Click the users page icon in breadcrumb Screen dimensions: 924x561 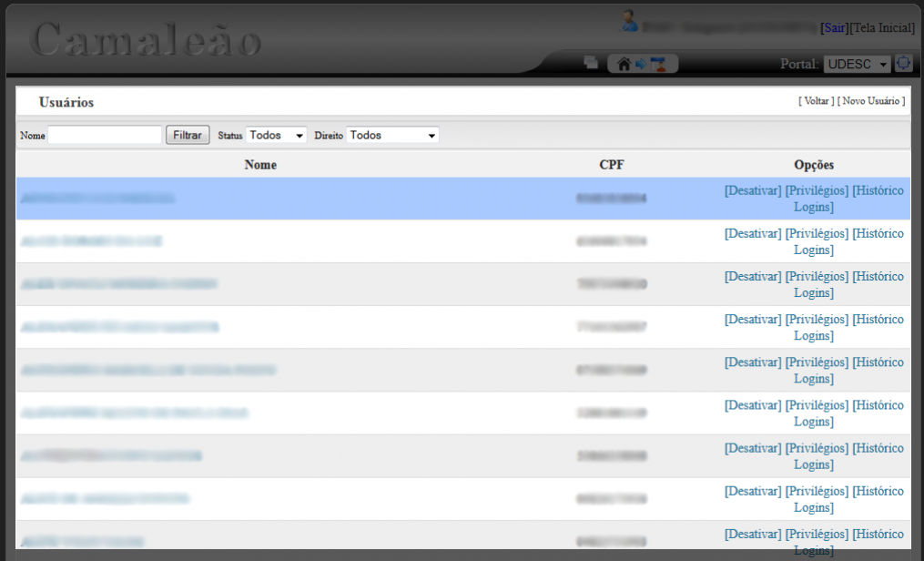[658, 64]
